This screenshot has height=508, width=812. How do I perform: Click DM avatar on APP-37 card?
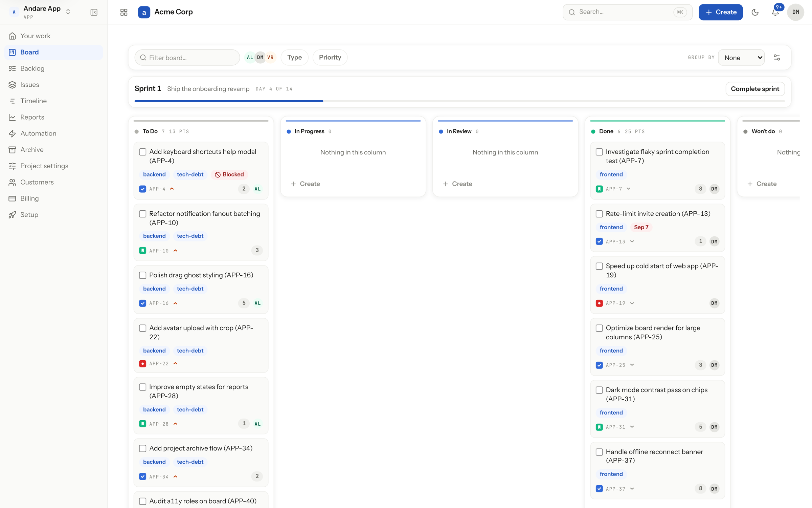tap(714, 489)
